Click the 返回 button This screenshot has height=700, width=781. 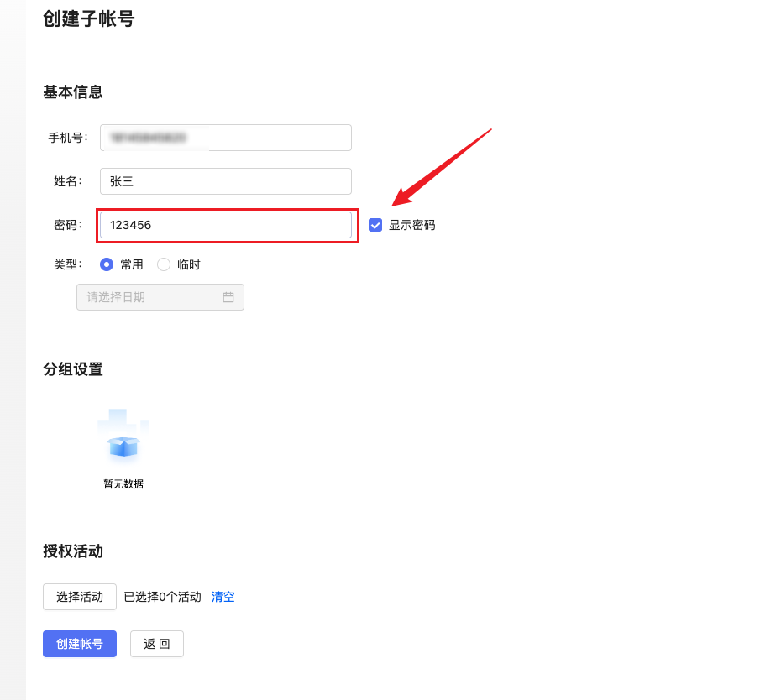point(157,644)
